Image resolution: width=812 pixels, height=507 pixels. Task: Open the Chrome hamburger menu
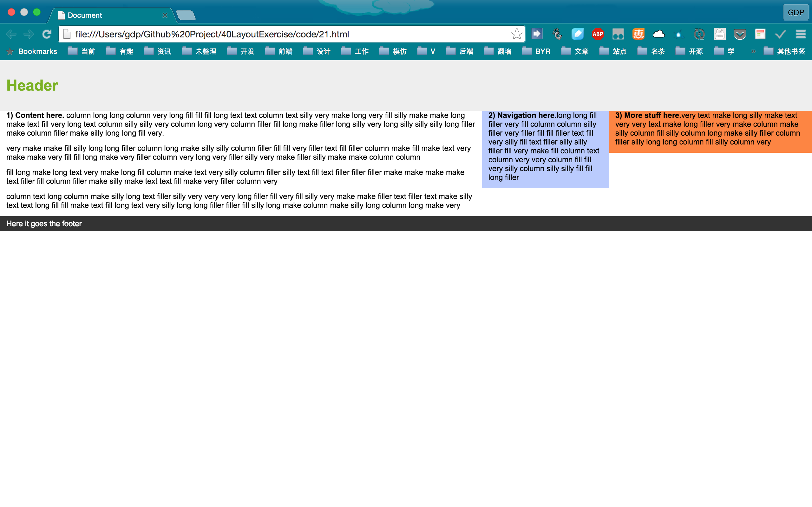pos(801,34)
